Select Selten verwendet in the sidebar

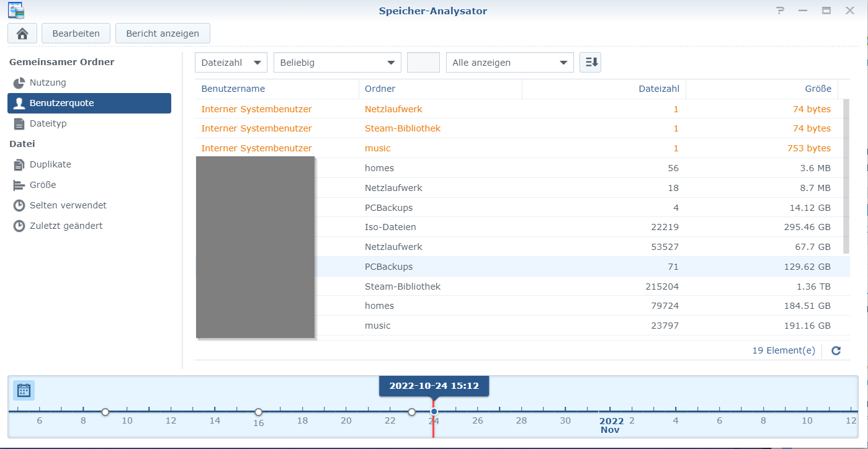pos(68,205)
